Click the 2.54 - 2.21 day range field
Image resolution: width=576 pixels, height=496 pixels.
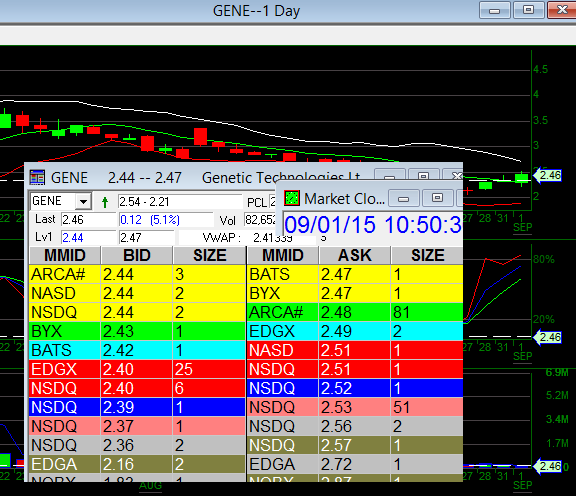point(180,202)
